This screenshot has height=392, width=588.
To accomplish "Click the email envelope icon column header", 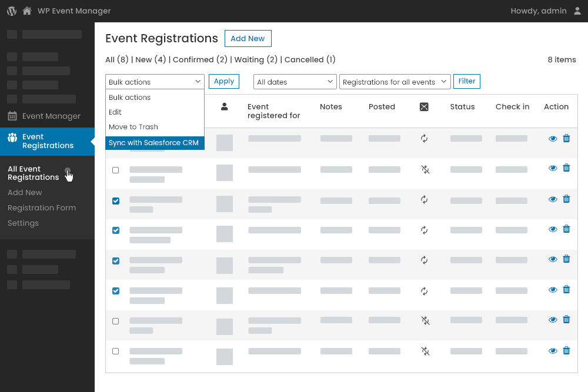I will 425,106.
